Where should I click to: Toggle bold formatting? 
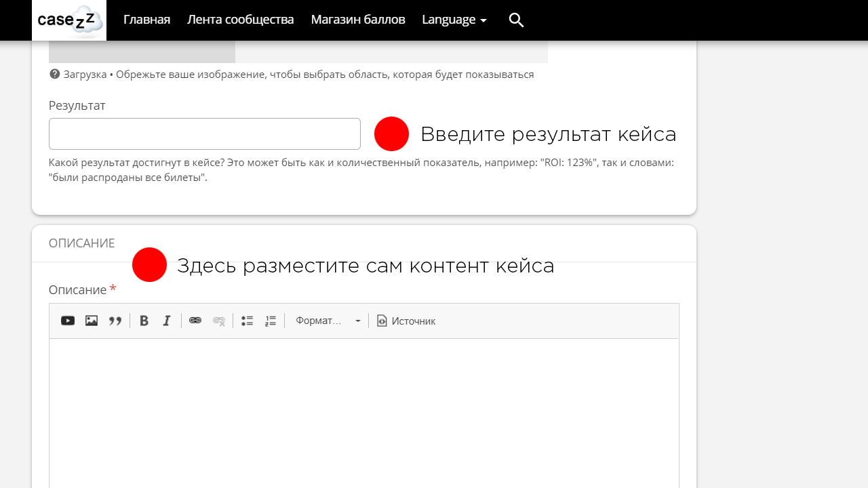click(x=144, y=321)
